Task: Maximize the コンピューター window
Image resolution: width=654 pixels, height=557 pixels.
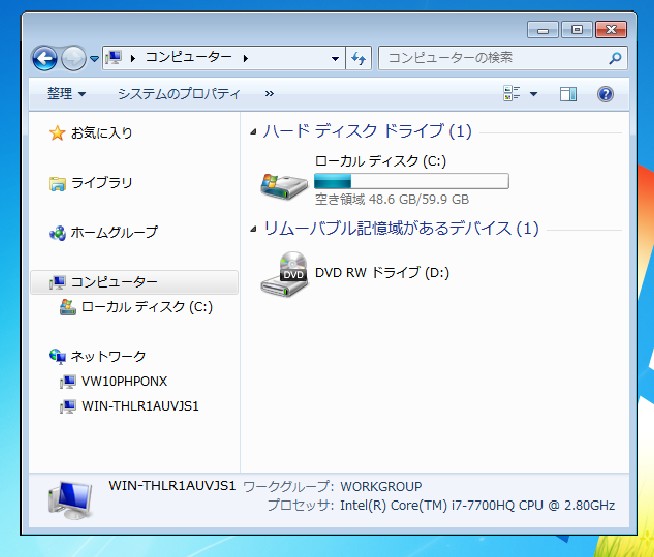Action: tap(577, 30)
